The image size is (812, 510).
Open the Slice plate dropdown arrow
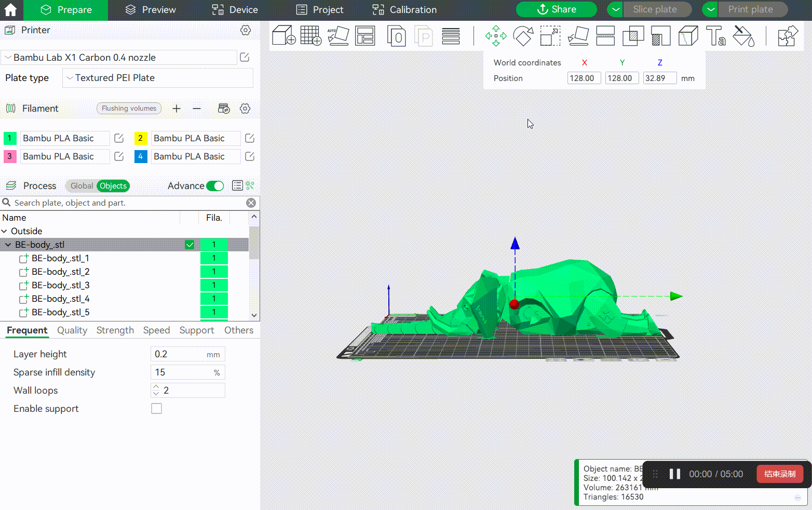point(615,9)
